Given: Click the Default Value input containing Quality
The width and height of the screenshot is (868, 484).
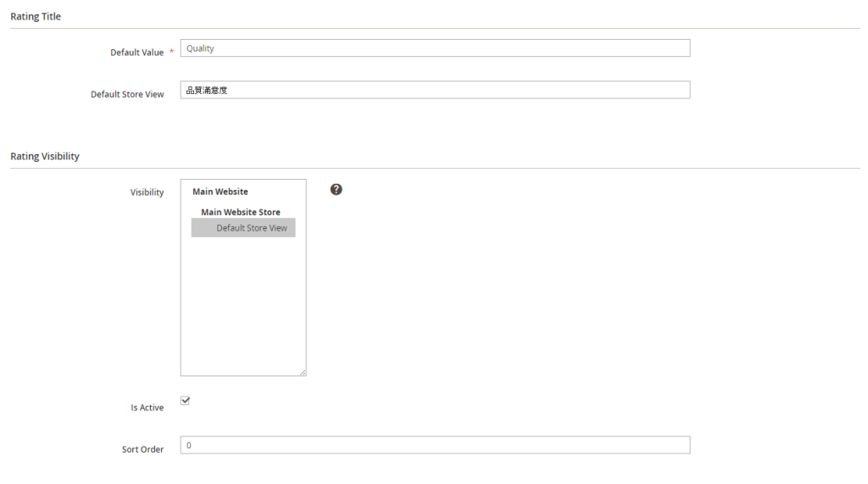Looking at the screenshot, I should 435,48.
